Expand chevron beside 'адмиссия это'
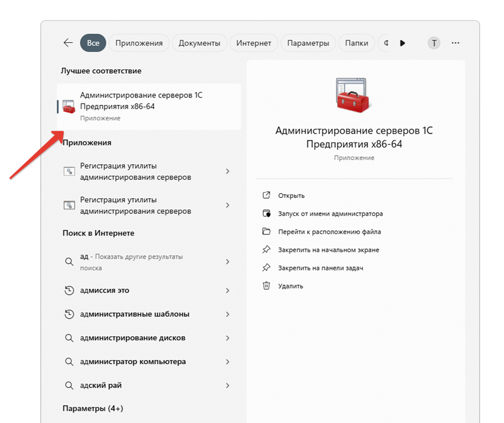504x423 pixels. click(x=227, y=290)
